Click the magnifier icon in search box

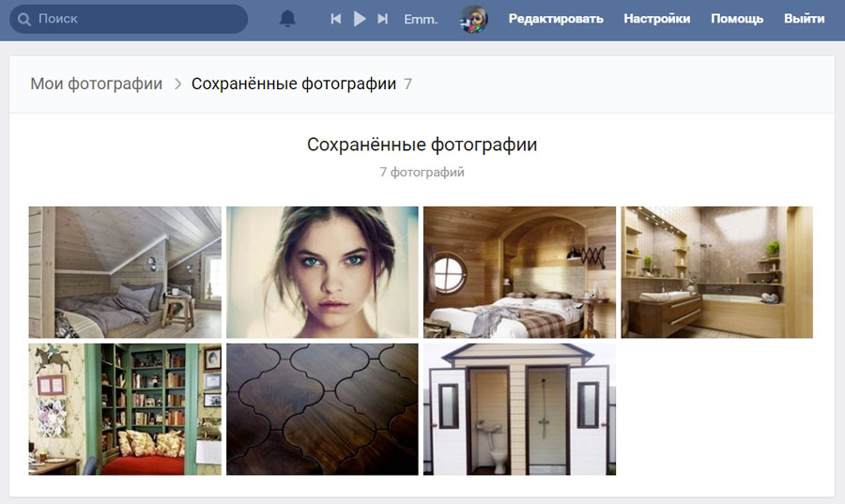pyautogui.click(x=24, y=20)
